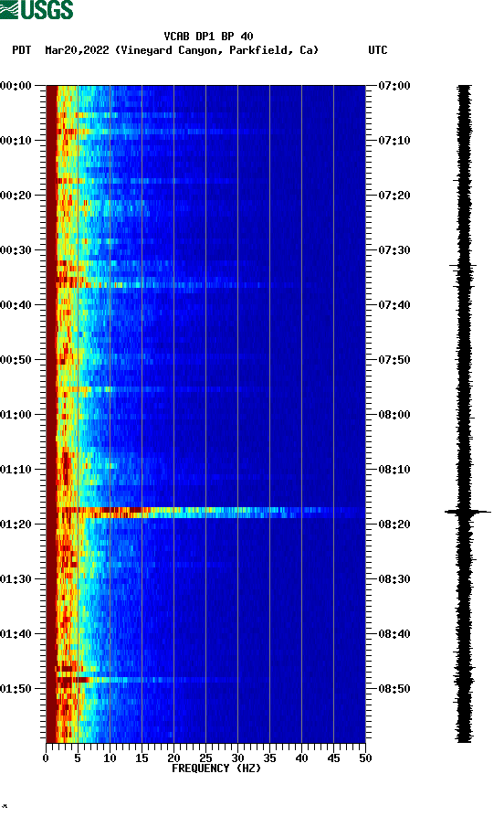504x816 pixels.
Task: Click '(Vineyard Canyon, Parkfield, Ca)' location text
Action: click(x=217, y=50)
